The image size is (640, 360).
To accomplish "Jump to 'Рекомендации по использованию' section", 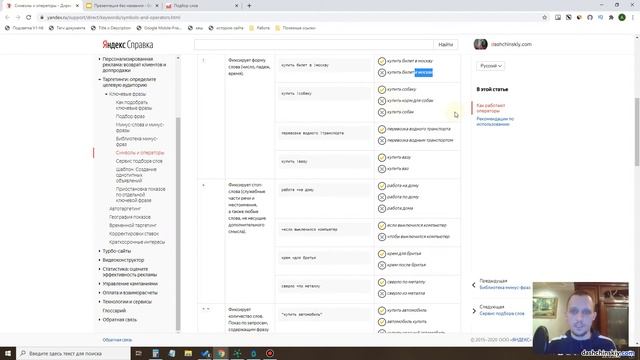I will 495,121.
